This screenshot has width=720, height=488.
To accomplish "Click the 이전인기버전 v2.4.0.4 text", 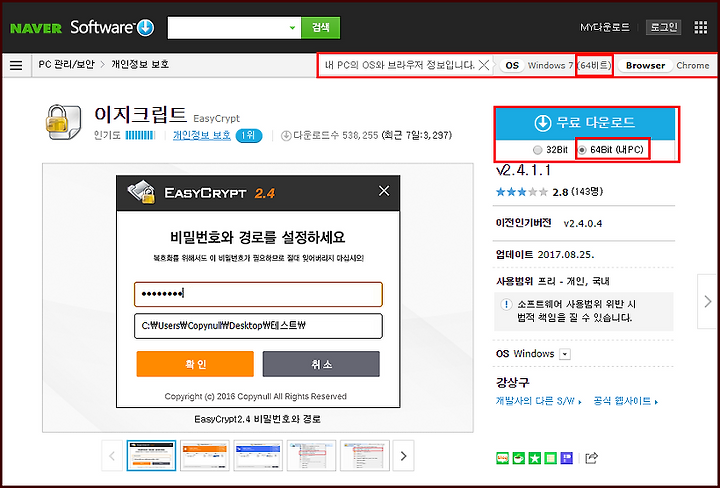I will click(549, 223).
